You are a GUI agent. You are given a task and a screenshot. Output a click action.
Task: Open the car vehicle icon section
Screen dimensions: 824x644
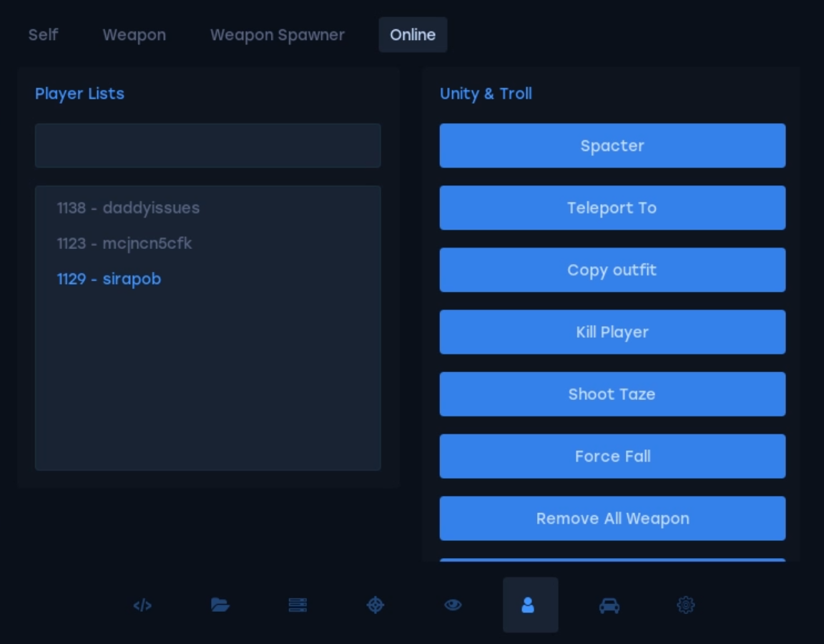(x=609, y=605)
